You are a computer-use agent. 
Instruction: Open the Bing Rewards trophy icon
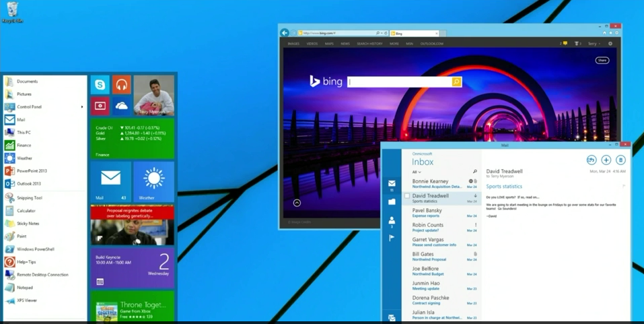[x=578, y=43]
